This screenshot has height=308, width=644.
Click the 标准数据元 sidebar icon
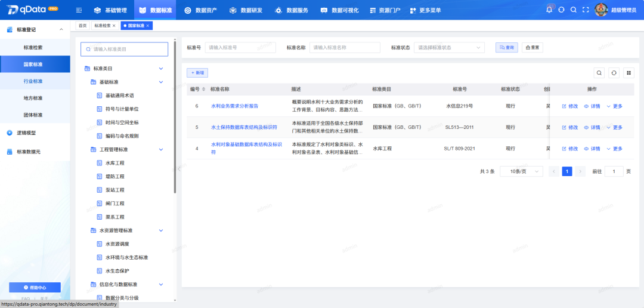pyautogui.click(x=10, y=152)
